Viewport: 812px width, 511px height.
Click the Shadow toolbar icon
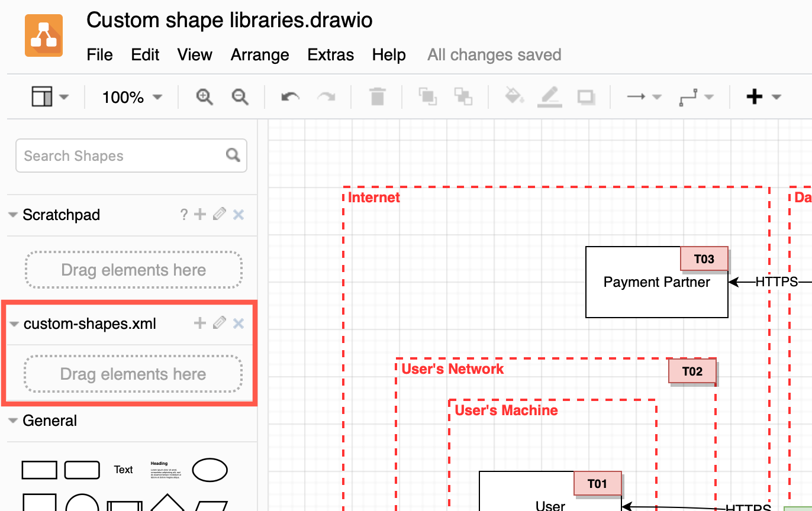tap(585, 96)
